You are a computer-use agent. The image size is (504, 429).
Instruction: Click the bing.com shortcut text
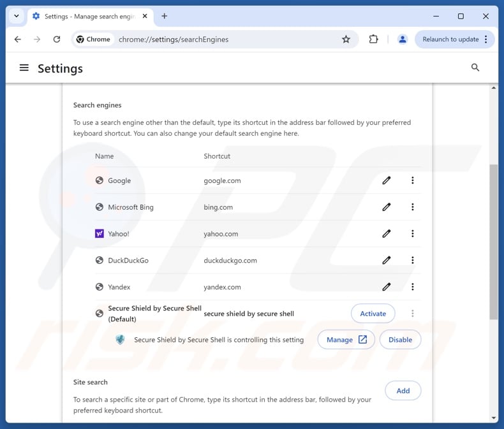pos(218,207)
